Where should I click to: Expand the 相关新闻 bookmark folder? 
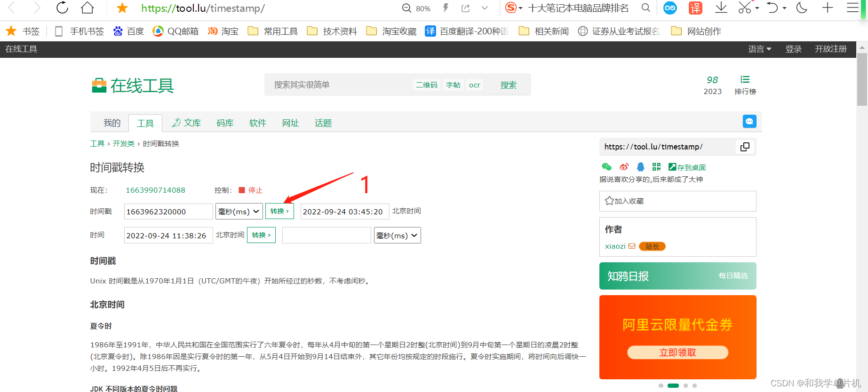(x=544, y=31)
